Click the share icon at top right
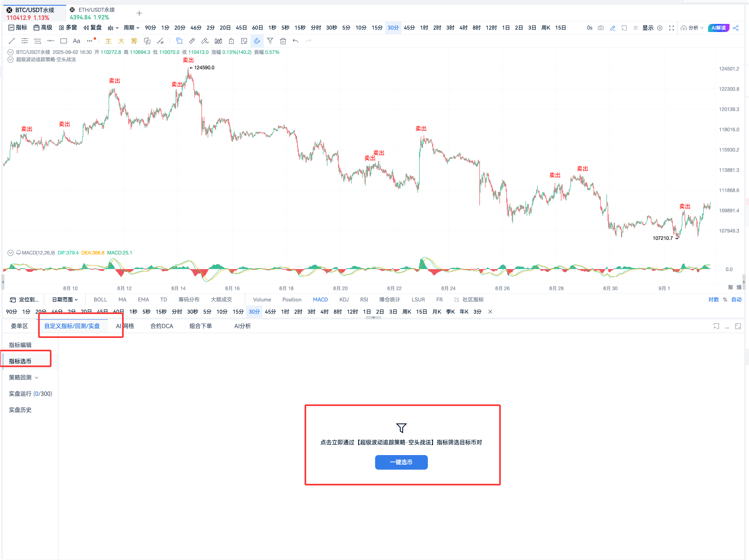This screenshot has width=749, height=560. (736, 28)
